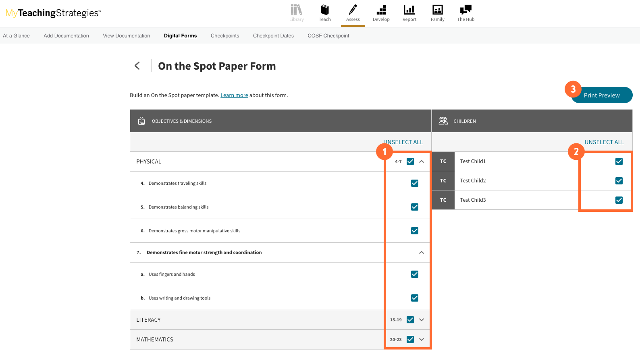Open the Develop blocks icon
The height and width of the screenshot is (364, 640).
pyautogui.click(x=381, y=10)
